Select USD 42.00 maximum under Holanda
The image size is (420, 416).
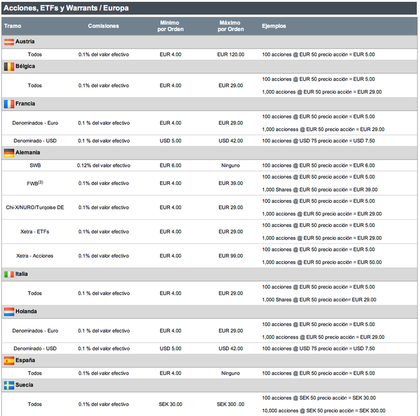(x=231, y=348)
